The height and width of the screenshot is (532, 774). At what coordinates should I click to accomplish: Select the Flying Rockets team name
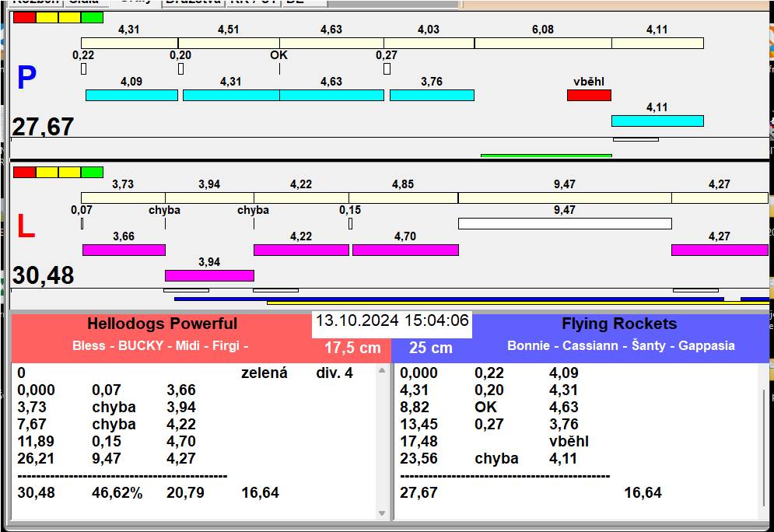619,324
